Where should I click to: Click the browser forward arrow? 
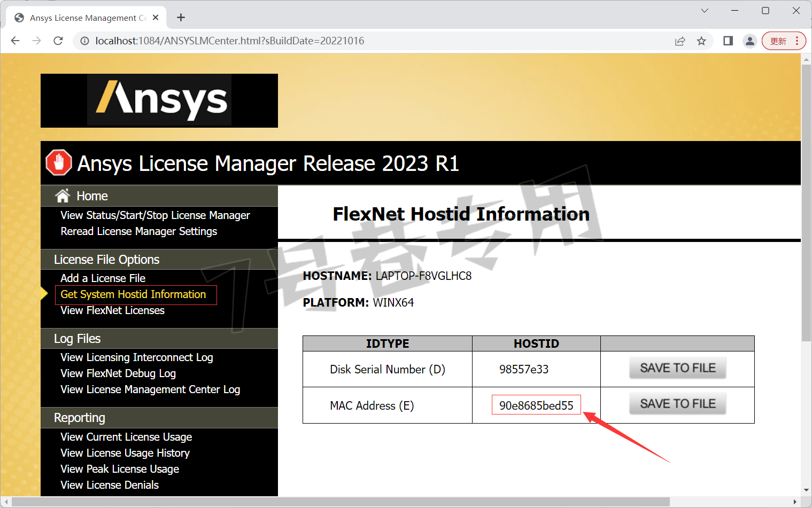click(37, 41)
